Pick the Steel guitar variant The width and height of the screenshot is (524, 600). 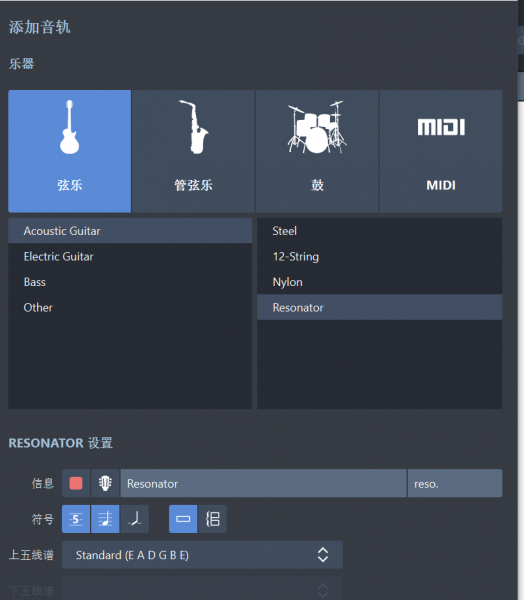pyautogui.click(x=380, y=231)
